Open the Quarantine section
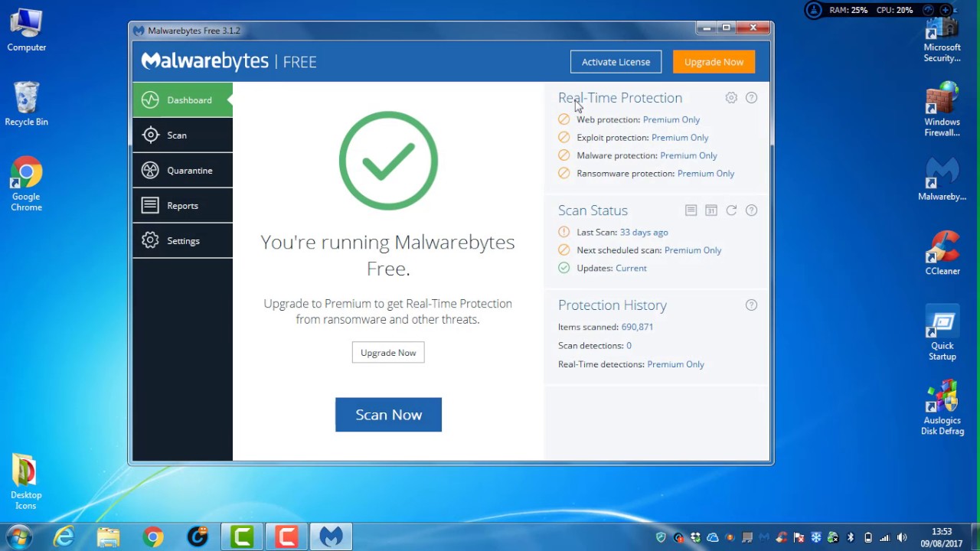Image resolution: width=980 pixels, height=551 pixels. (182, 171)
